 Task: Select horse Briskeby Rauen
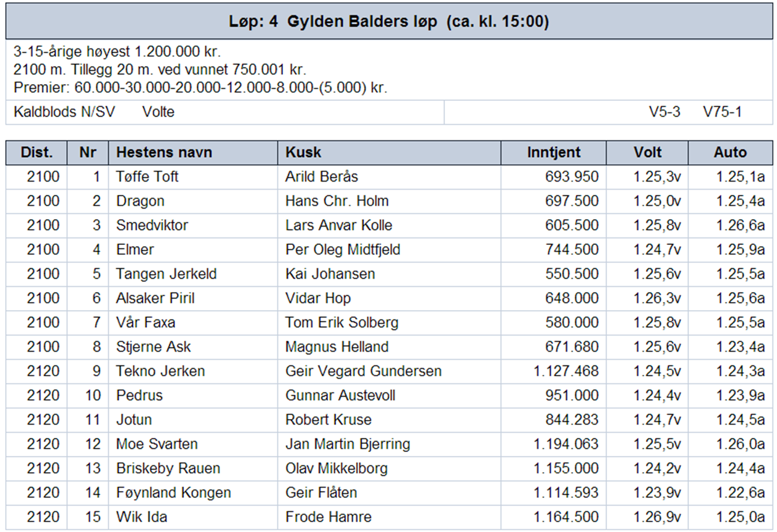[168, 469]
